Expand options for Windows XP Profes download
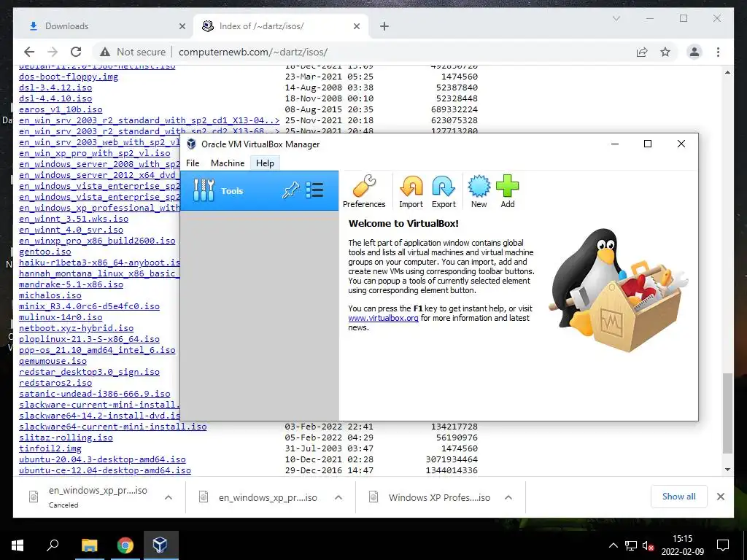The height and width of the screenshot is (560, 747). pyautogui.click(x=508, y=497)
